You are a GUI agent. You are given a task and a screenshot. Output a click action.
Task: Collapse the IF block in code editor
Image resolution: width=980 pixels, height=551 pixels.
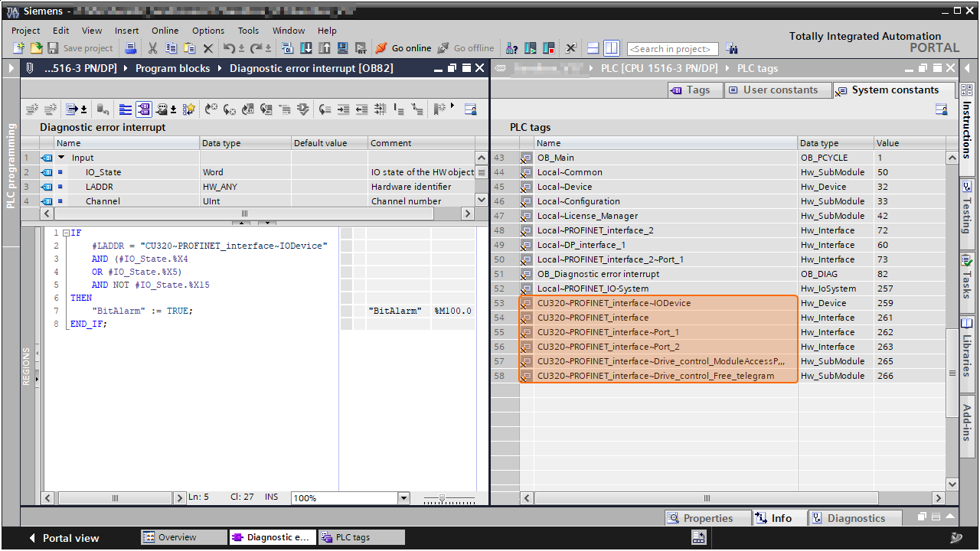pos(66,233)
